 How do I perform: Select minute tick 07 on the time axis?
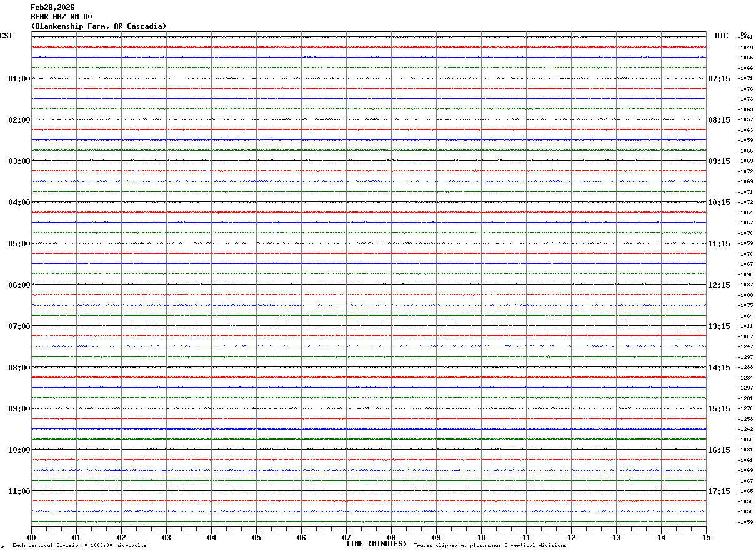tap(346, 537)
